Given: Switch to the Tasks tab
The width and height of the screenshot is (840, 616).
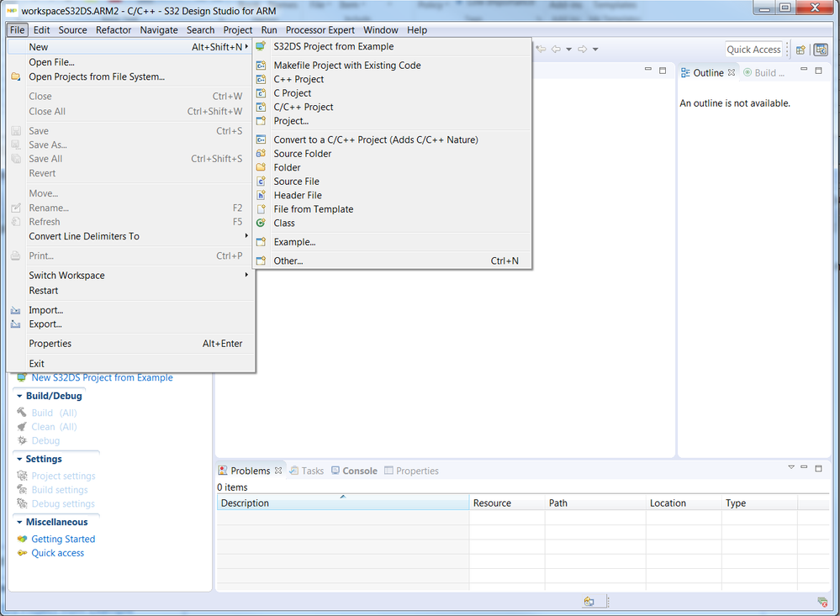Looking at the screenshot, I should click(306, 471).
